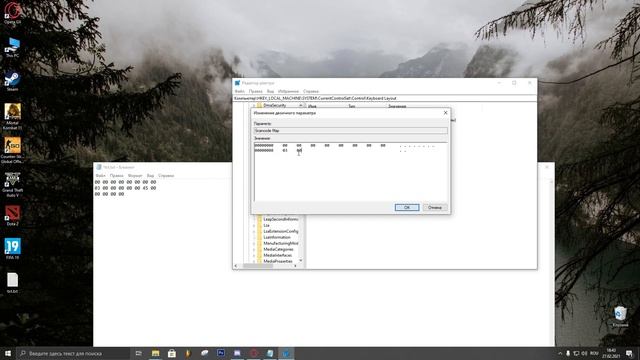Open the Edit menu in Registry Editor
This screenshot has width=640, height=360.
coord(256,91)
